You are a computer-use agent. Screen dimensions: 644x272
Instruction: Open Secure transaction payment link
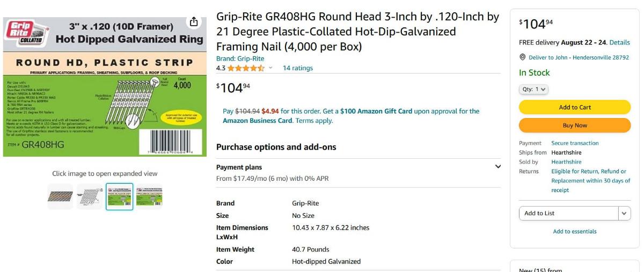tap(575, 143)
